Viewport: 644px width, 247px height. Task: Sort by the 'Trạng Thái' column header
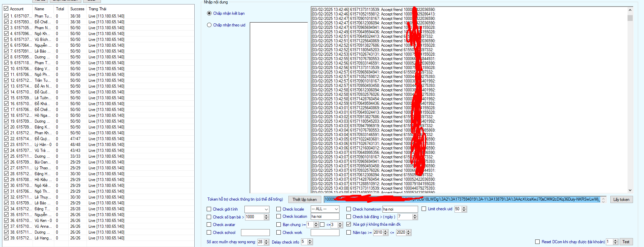tap(97, 9)
